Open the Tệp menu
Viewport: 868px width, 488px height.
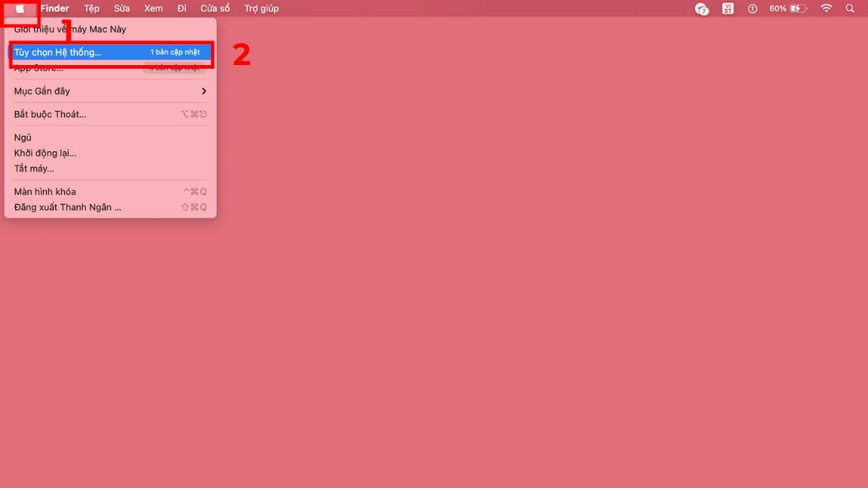click(92, 9)
